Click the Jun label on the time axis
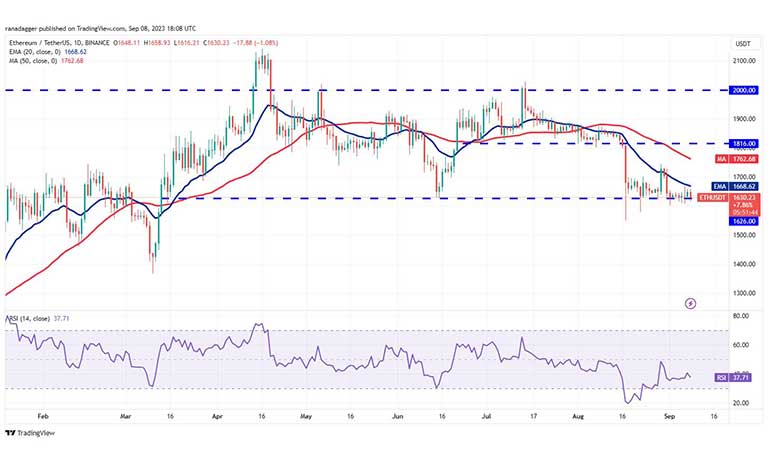Image resolution: width=768 pixels, height=463 pixels. pos(398,416)
